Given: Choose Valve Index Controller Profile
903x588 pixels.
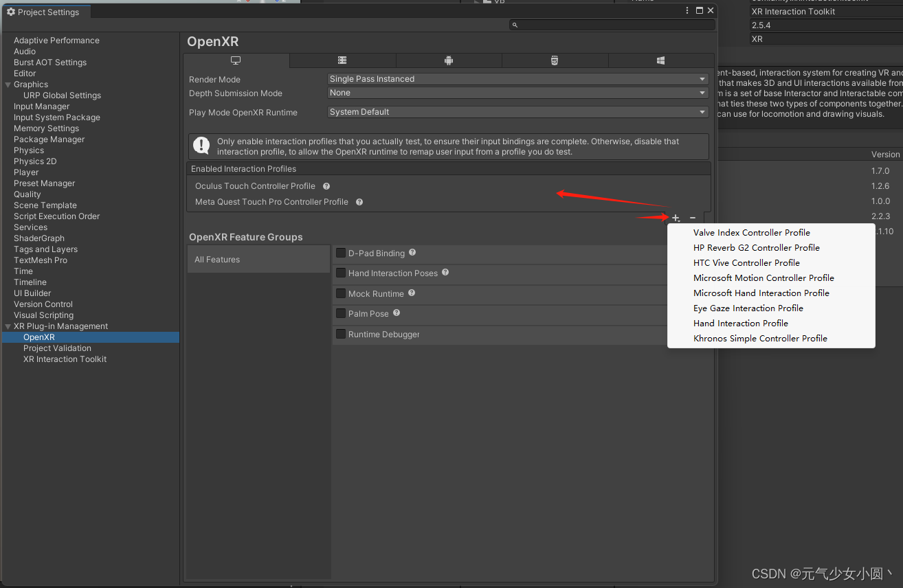Looking at the screenshot, I should point(752,233).
